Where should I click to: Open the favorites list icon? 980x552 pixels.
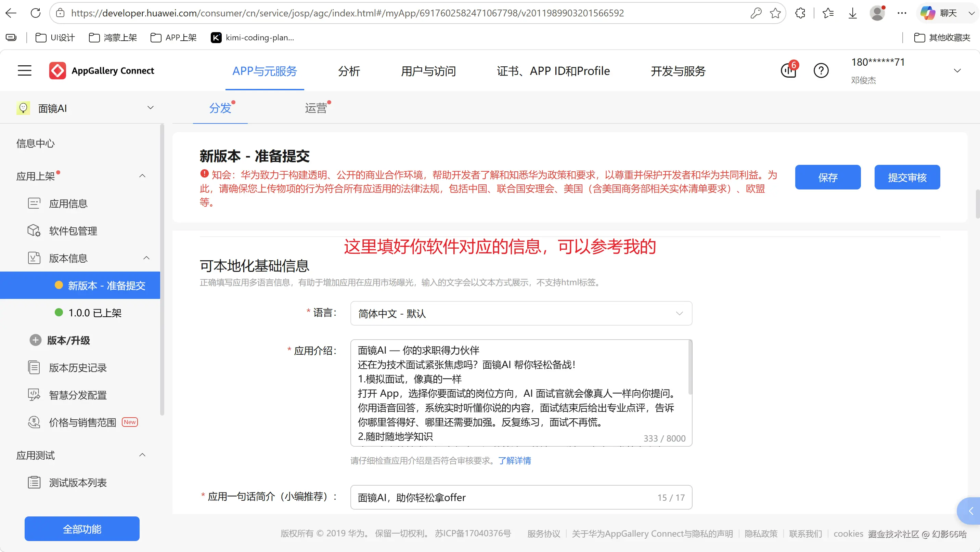(x=828, y=13)
